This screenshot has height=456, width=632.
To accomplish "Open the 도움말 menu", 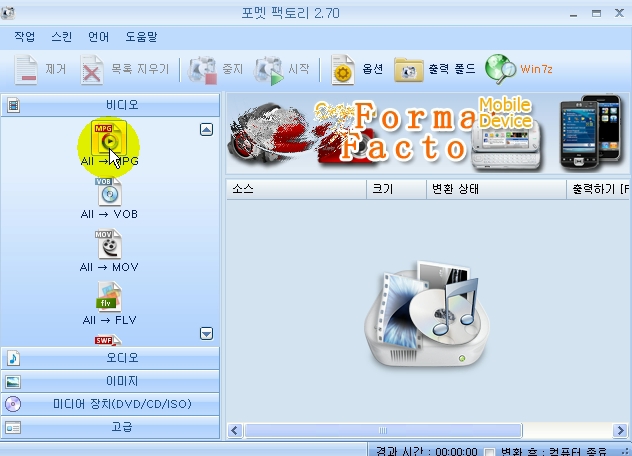I will 141,37.
